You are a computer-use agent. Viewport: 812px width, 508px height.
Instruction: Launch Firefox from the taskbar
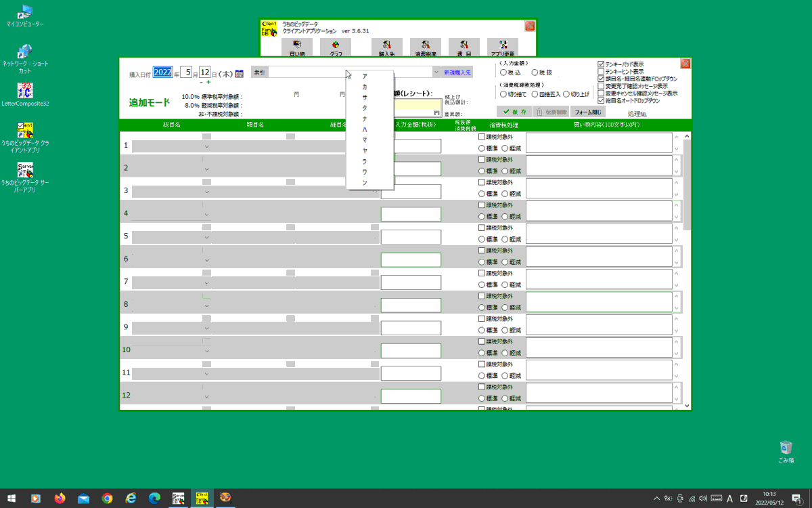click(x=60, y=499)
